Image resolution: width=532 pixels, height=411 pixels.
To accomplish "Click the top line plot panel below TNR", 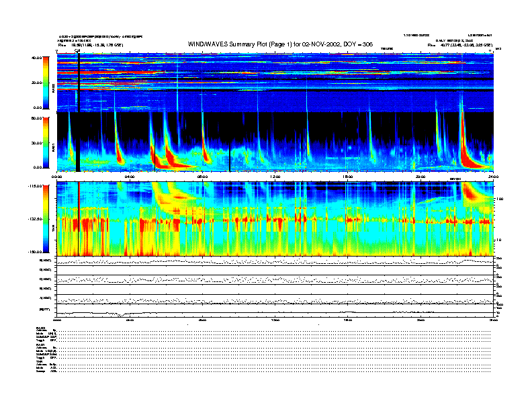I will 275,261.
